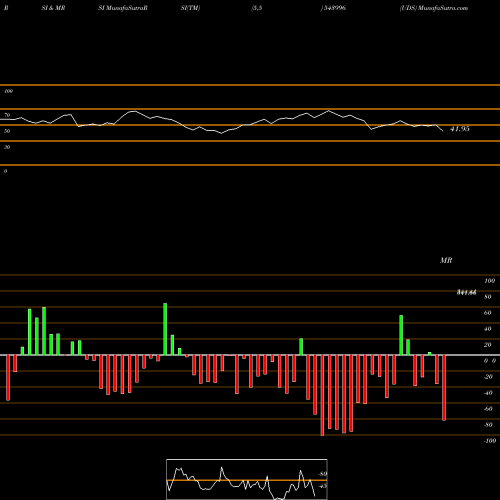500x500 pixels.
Task: Click the '548996' code in the header
Action: pyautogui.click(x=334, y=8)
